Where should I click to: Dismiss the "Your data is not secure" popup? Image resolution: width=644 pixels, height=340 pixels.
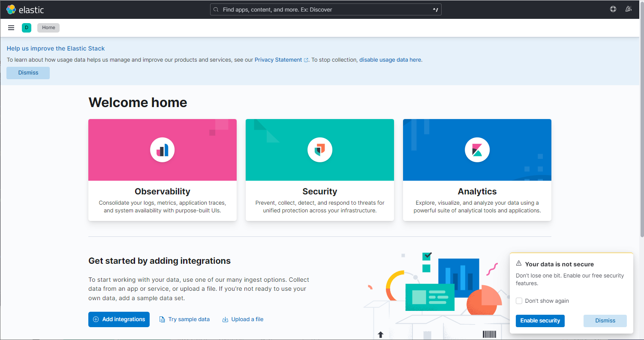coord(605,321)
